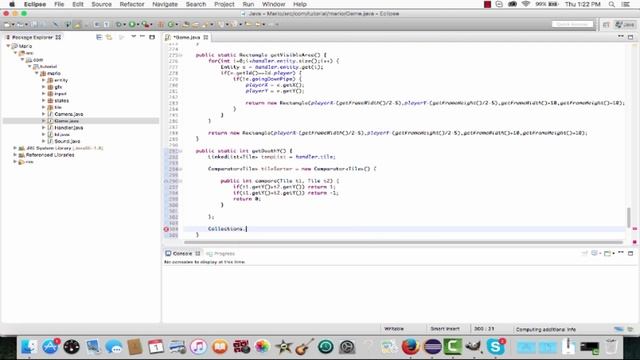Click the Smart Insert status bar entry
The height and width of the screenshot is (360, 640).
pos(445,329)
